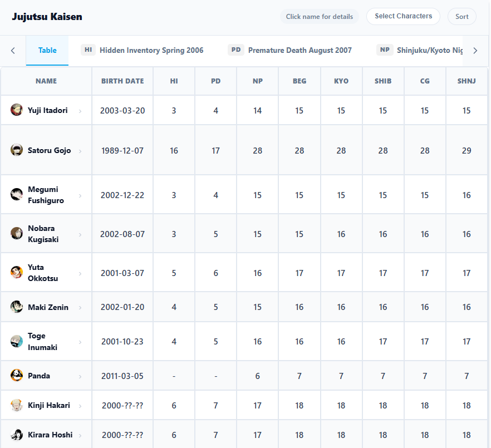The image size is (491, 448).
Task: Click birth date 2011-03-05 cell
Action: (x=122, y=376)
